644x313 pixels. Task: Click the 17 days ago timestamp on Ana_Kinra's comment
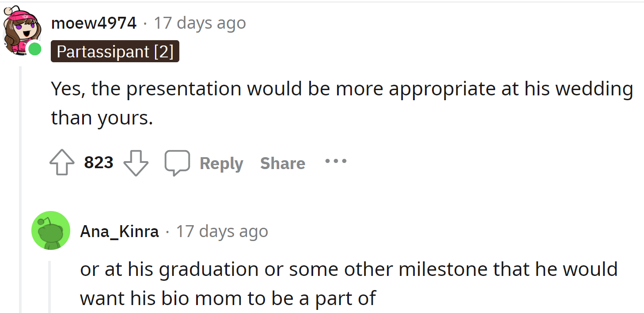pyautogui.click(x=222, y=231)
